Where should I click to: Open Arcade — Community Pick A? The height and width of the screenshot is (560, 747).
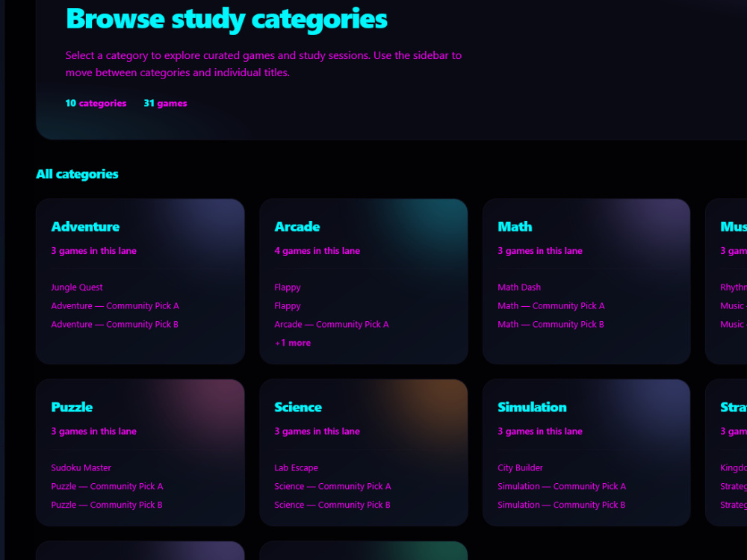pos(332,324)
